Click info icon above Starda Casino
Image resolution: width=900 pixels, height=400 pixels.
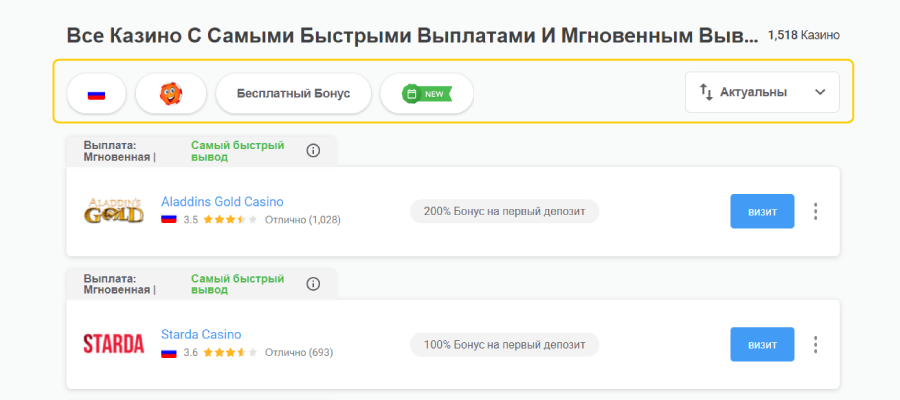313,283
